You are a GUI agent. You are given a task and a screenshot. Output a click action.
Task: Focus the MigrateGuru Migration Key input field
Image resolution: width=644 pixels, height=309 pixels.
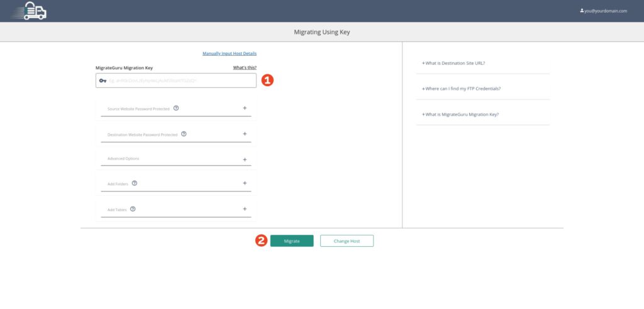click(176, 80)
